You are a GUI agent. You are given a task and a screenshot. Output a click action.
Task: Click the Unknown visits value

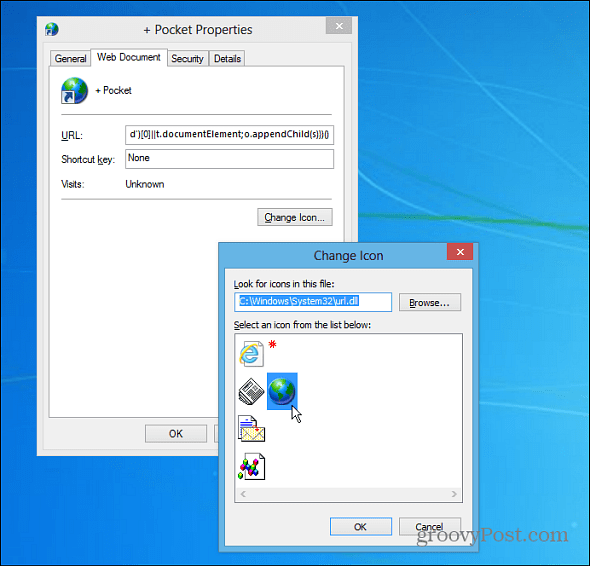point(145,184)
